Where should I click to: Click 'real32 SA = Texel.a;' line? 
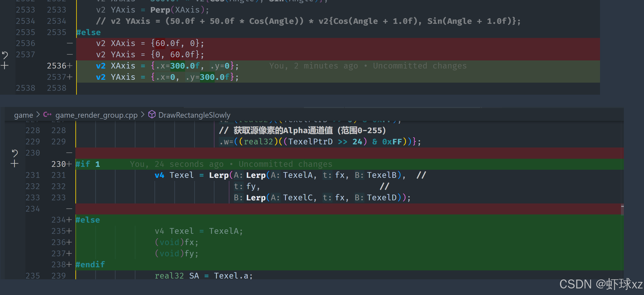point(204,276)
